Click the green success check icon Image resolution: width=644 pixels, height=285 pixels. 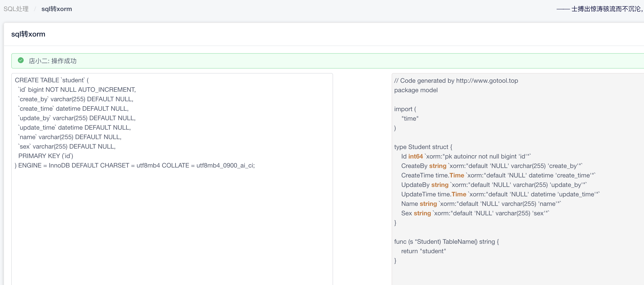coord(21,60)
